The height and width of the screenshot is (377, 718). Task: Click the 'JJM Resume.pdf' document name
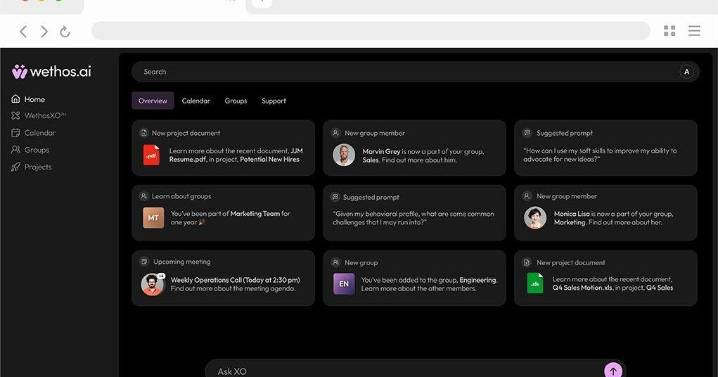[236, 155]
